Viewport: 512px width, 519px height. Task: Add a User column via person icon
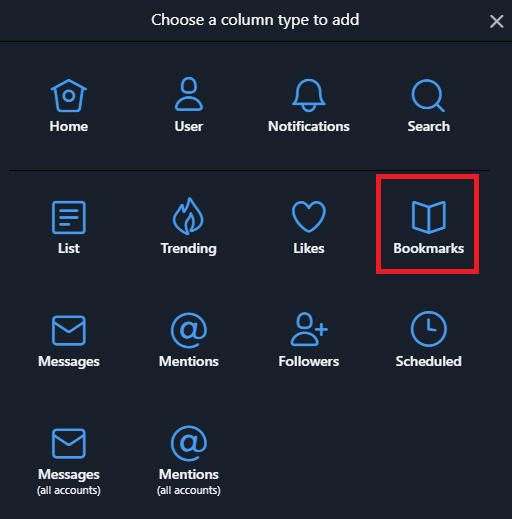coord(189,94)
